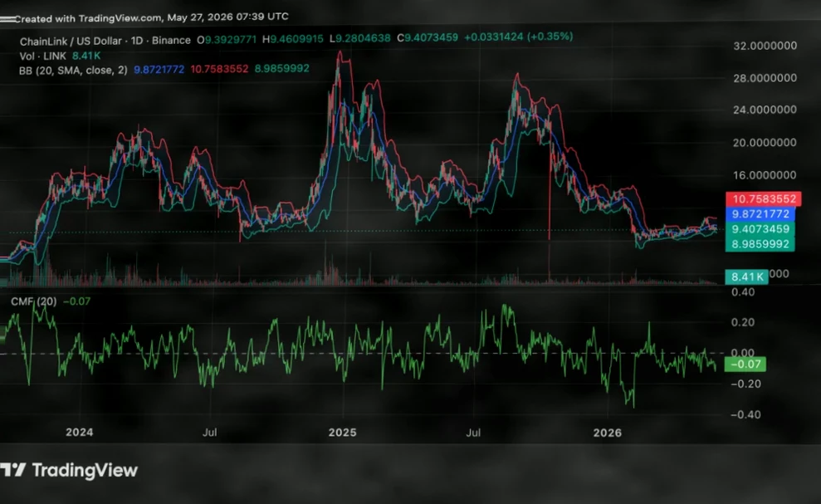Click the -0.40 CMF axis label
The width and height of the screenshot is (821, 504).
(745, 415)
